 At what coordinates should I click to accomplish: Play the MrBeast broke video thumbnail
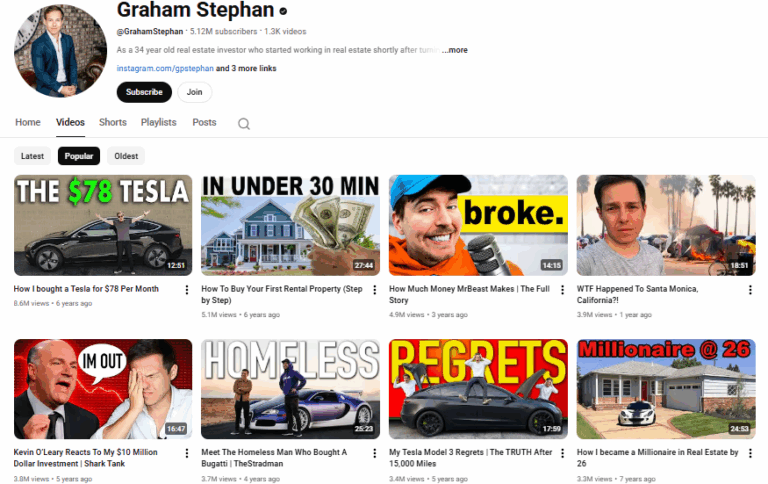478,225
